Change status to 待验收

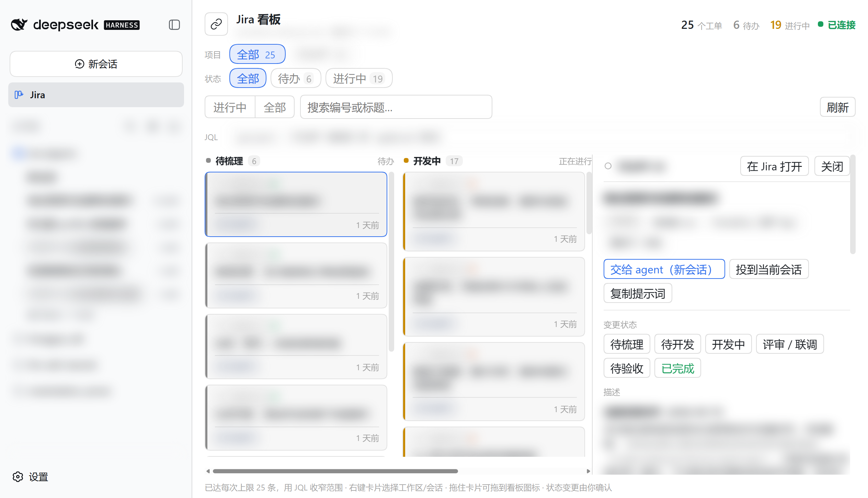click(x=627, y=368)
